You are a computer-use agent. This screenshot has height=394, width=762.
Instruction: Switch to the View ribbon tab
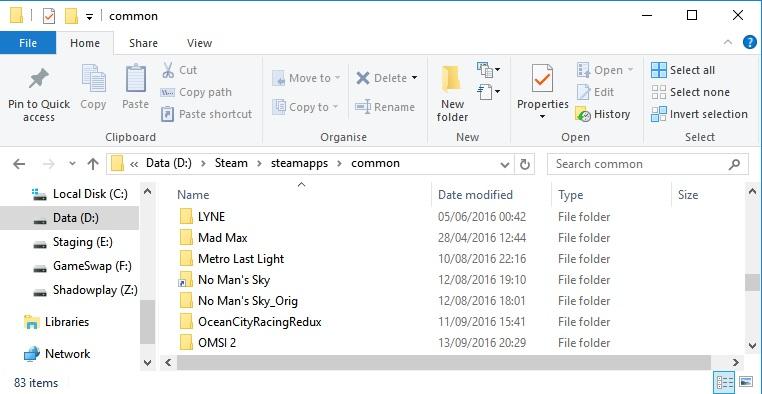coord(199,43)
